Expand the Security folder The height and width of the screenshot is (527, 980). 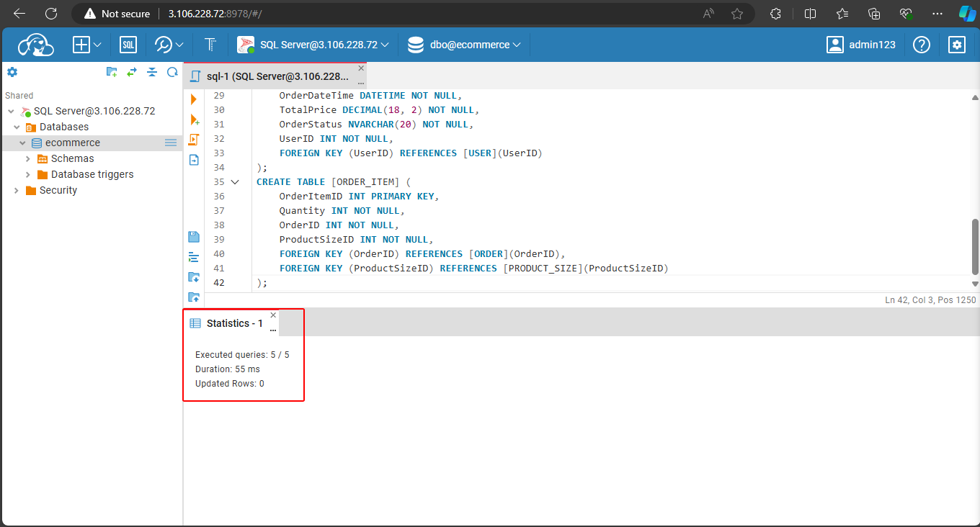(17, 191)
